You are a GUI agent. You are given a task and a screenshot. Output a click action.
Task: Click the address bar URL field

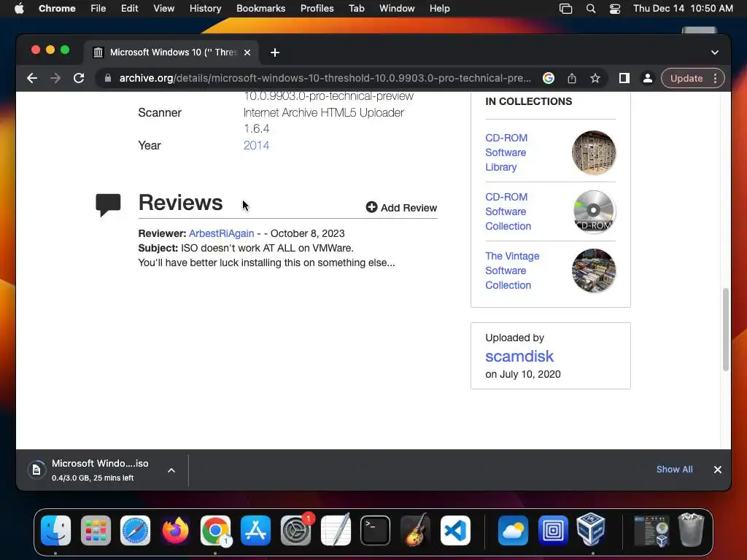tap(325, 78)
